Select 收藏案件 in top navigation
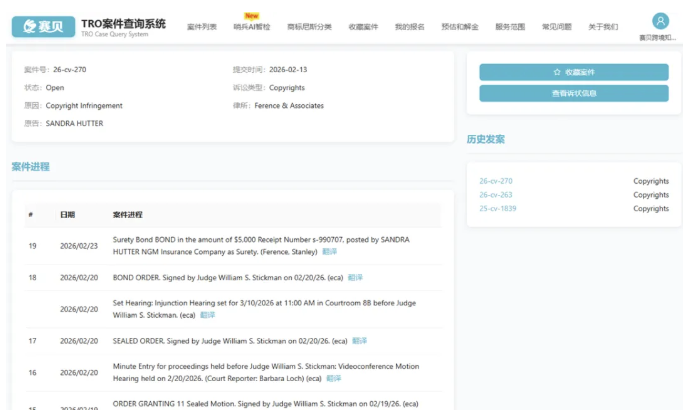 coord(364,27)
